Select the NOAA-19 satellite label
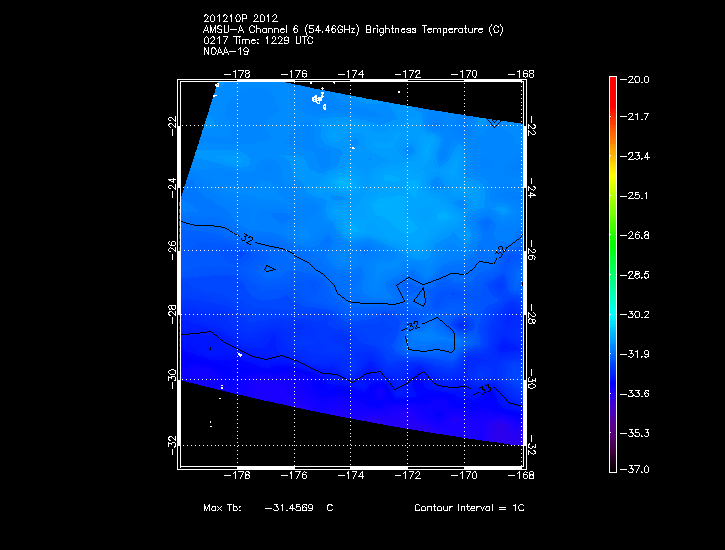 click(x=224, y=53)
